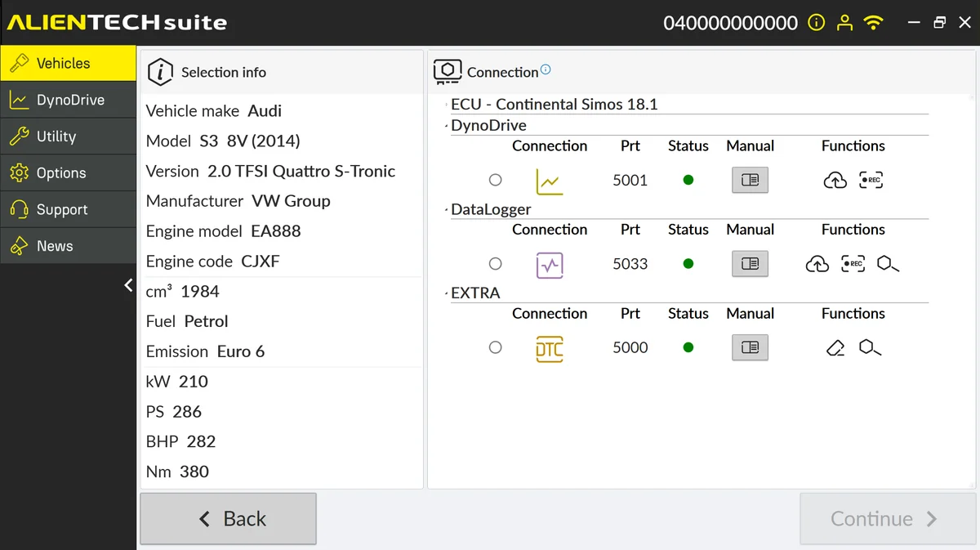Click the EXTRA hexagon search function icon

tap(870, 348)
